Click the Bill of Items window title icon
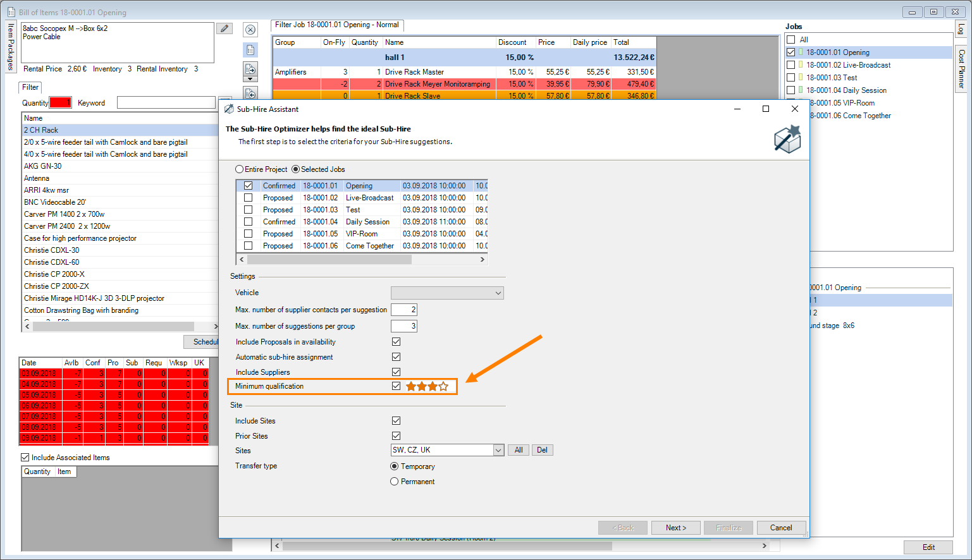The height and width of the screenshot is (560, 972). [11, 12]
